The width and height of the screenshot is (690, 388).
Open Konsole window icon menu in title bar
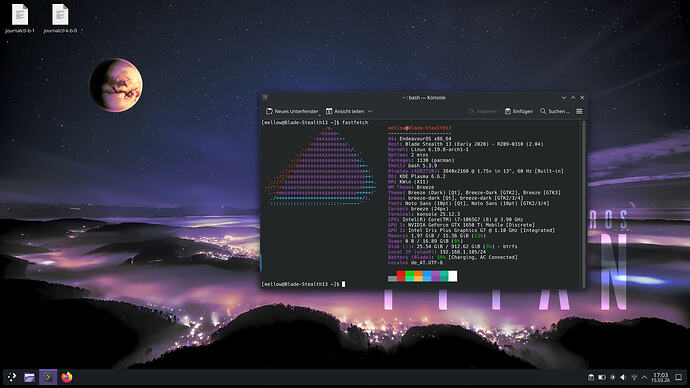coord(265,97)
